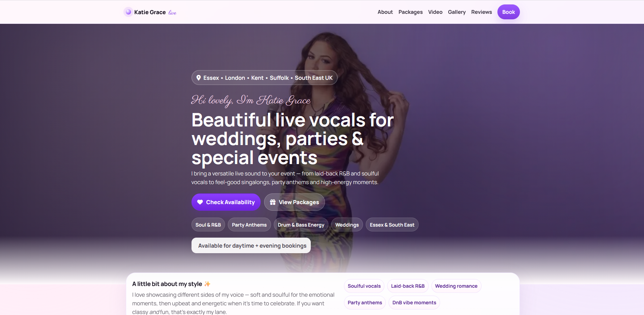This screenshot has height=315, width=644.
Task: Click the Soulful vocals chip
Action: [364, 286]
